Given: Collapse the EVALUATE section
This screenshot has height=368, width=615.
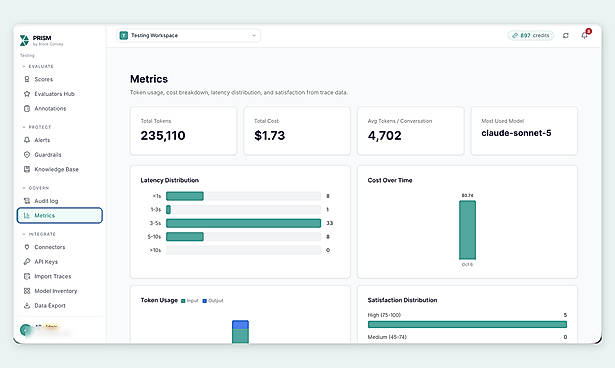Looking at the screenshot, I should coord(38,66).
